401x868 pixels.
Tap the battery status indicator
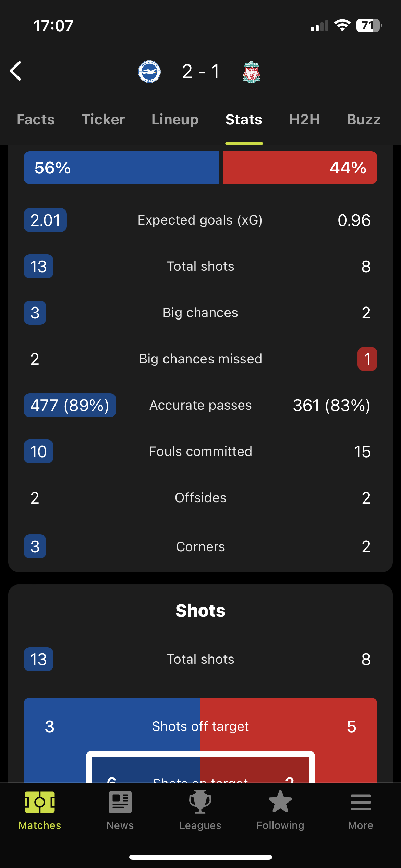369,25
